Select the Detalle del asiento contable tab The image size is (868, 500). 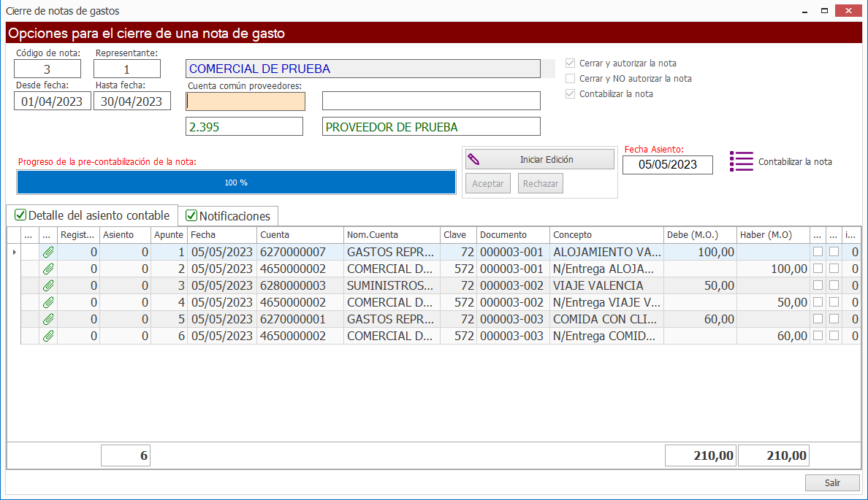(x=92, y=215)
